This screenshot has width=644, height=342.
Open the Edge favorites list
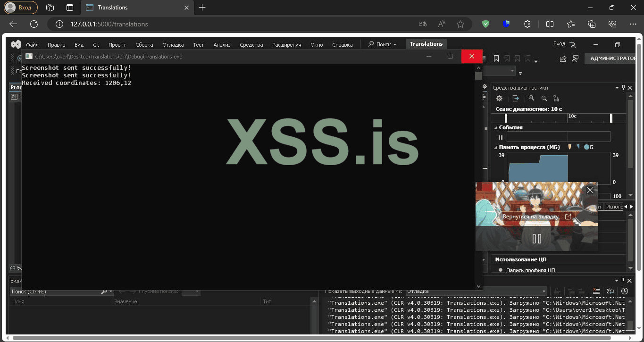point(571,24)
